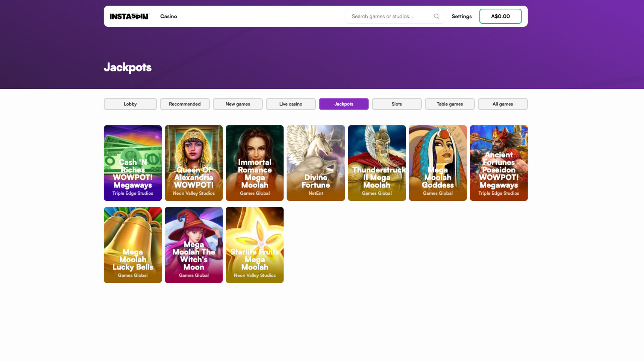Select the Jackpots tab

tap(344, 104)
